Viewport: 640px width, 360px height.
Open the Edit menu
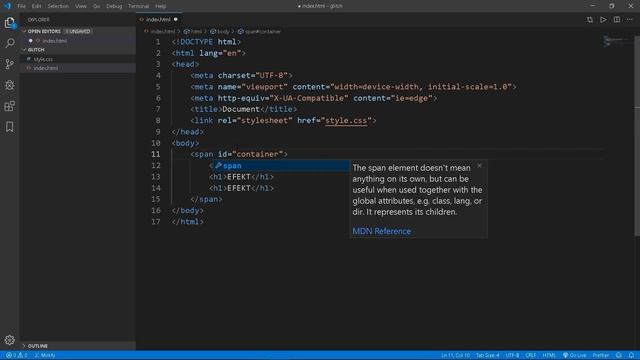[x=36, y=6]
